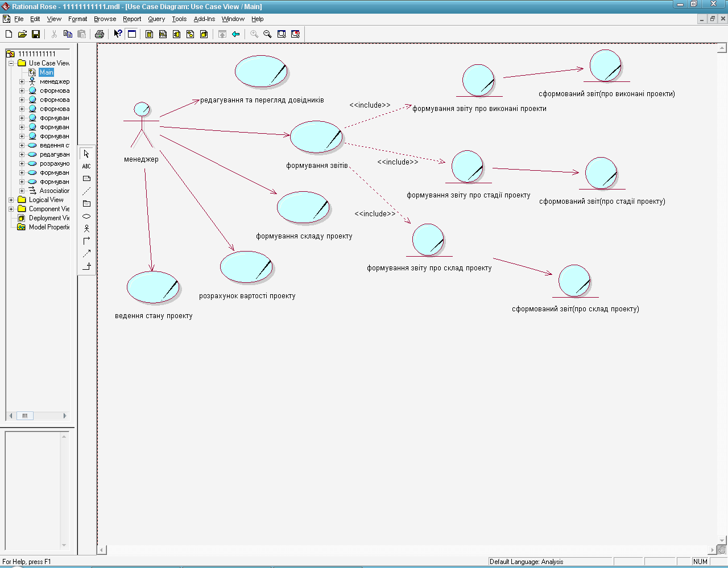Open Browse Interaction Diagram toolbar icon
The image size is (728, 568).
point(163,34)
